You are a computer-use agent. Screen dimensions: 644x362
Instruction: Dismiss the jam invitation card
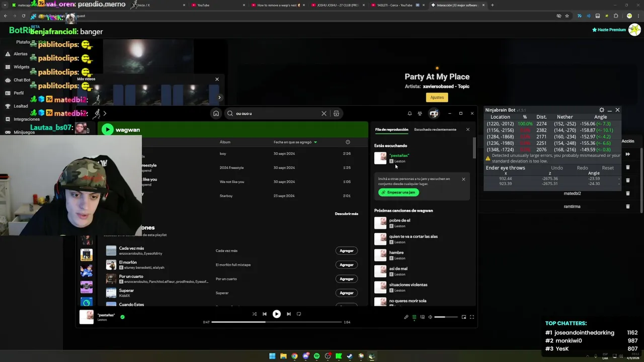pos(463,179)
